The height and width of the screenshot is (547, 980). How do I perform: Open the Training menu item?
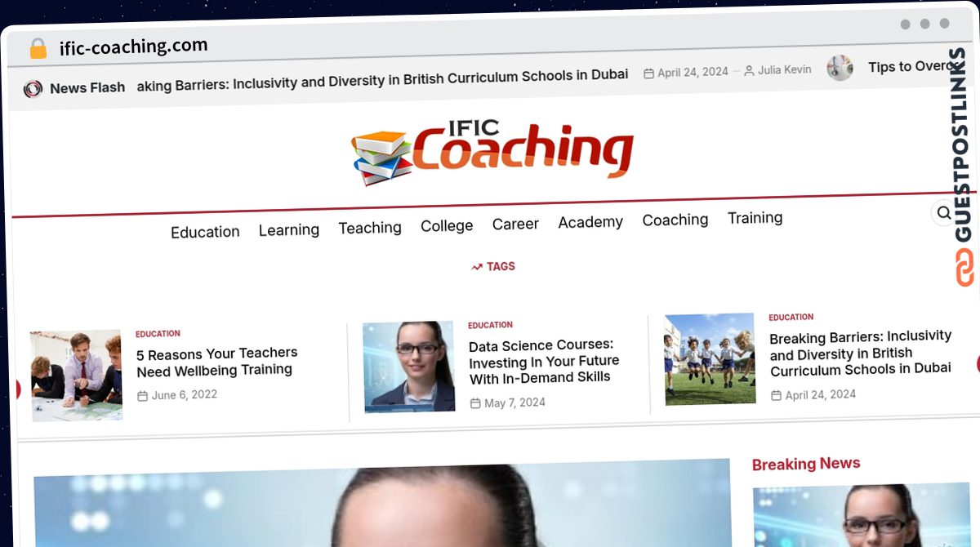(755, 218)
